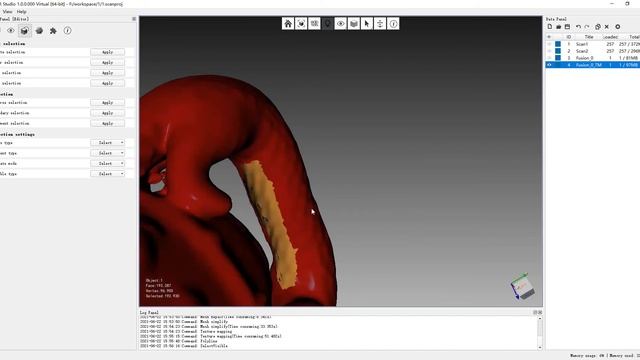This screenshot has height=360, width=640.
Task: Select the Fusion_0_TM title in Data Panel
Action: click(589, 65)
